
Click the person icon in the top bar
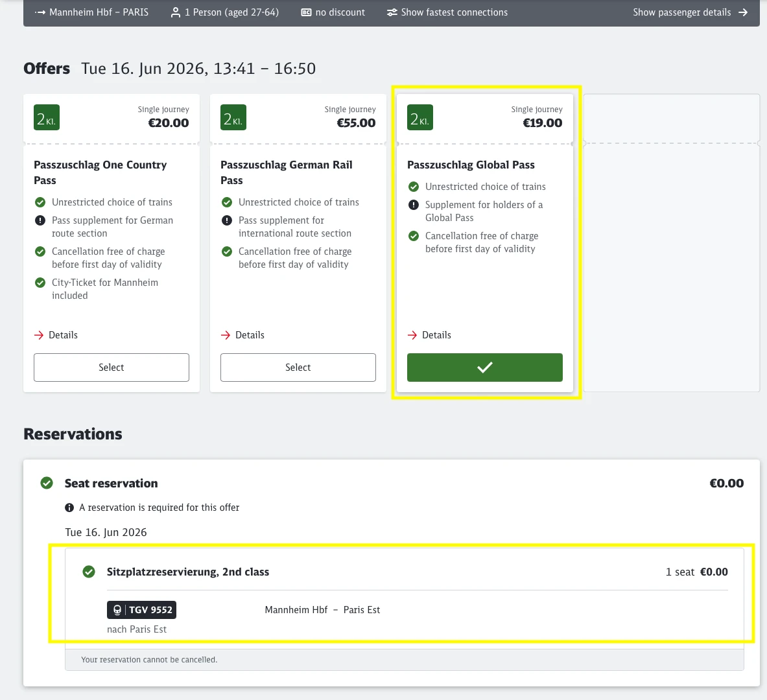pos(175,12)
